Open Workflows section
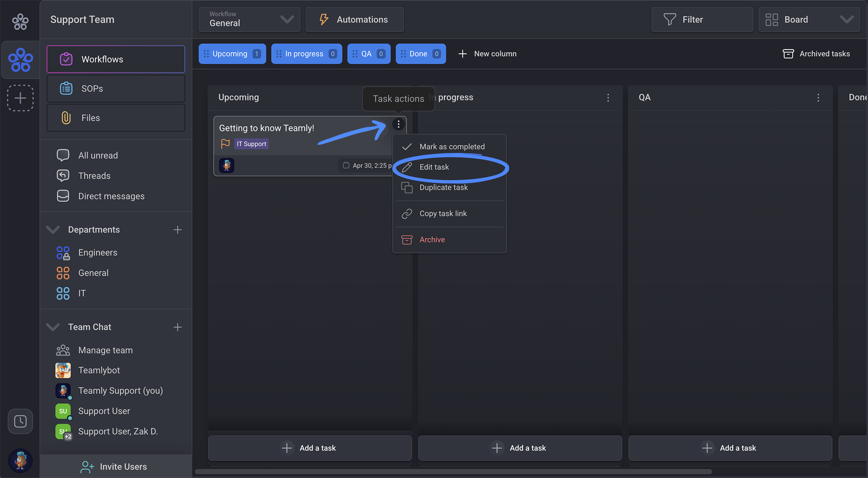 tap(116, 59)
